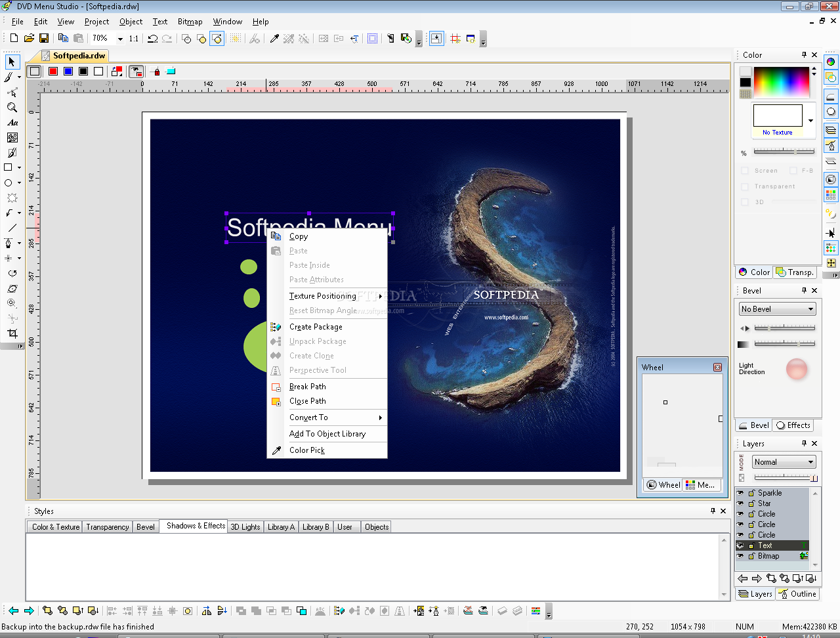Open the zoom percentage dropdown
The height and width of the screenshot is (638, 840).
tap(120, 39)
